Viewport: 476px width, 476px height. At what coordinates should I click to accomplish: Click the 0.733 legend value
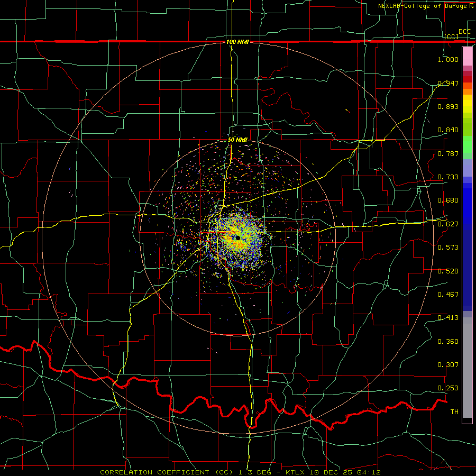pyautogui.click(x=448, y=177)
